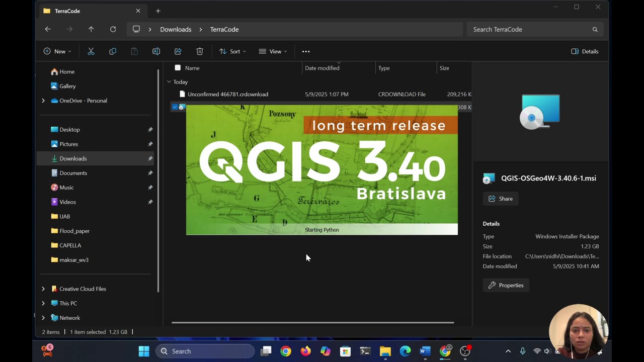644x362 pixels.
Task: Open the New dropdown menu
Action: [x=57, y=51]
